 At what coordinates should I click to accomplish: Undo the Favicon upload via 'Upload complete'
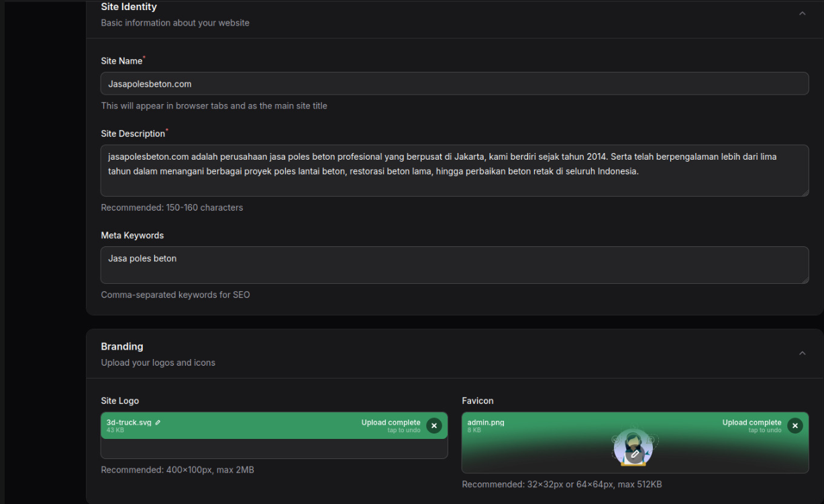(x=752, y=423)
